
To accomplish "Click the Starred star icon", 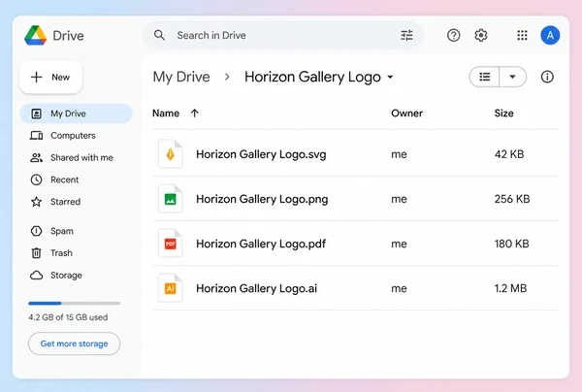I will 36,202.
